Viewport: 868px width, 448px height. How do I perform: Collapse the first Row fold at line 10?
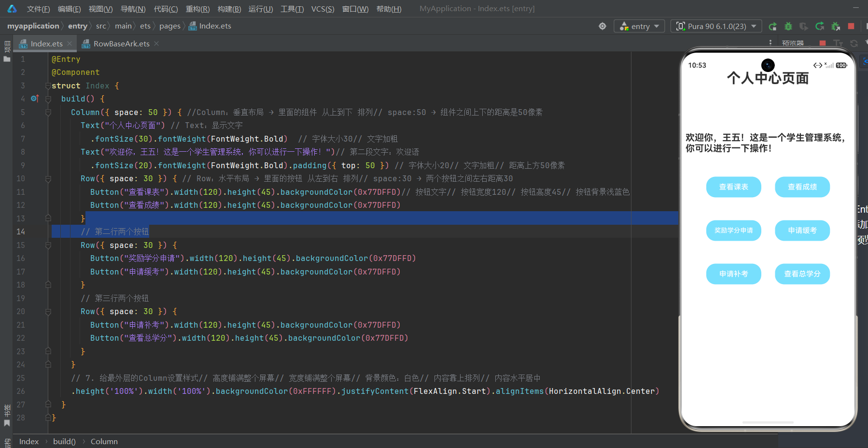[48, 179]
